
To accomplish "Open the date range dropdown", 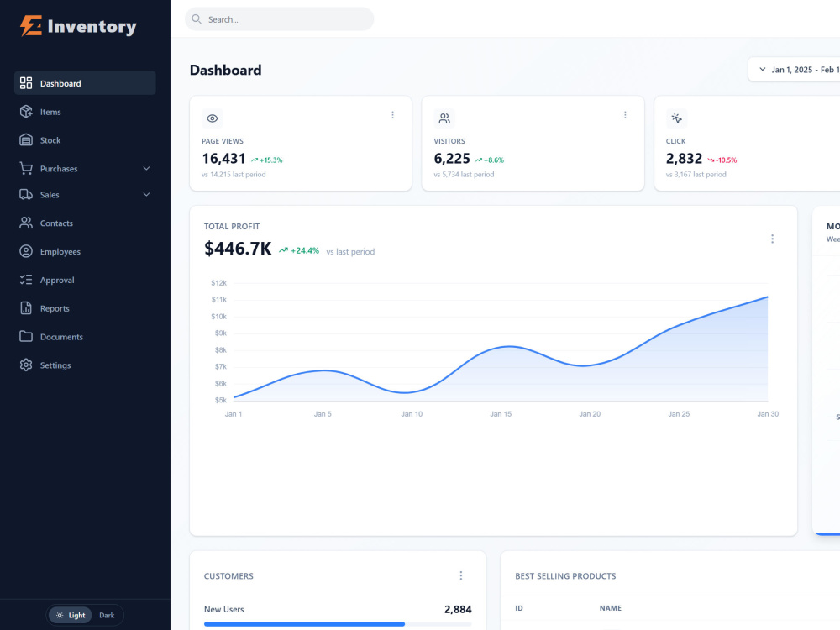I will [795, 70].
